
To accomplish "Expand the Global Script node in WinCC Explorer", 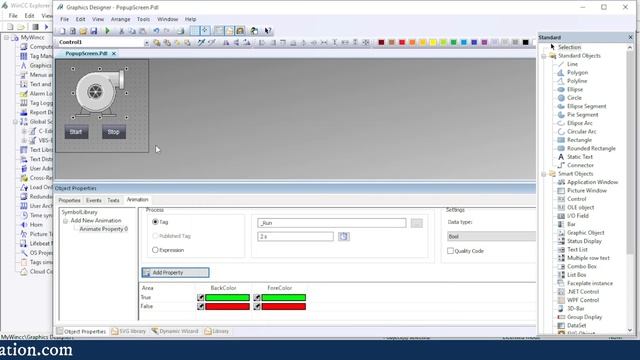I will tap(16, 122).
